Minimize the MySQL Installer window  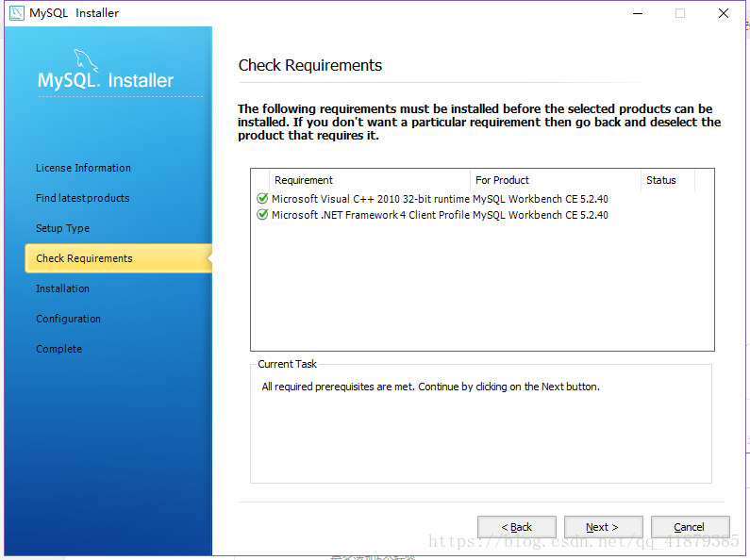[638, 13]
